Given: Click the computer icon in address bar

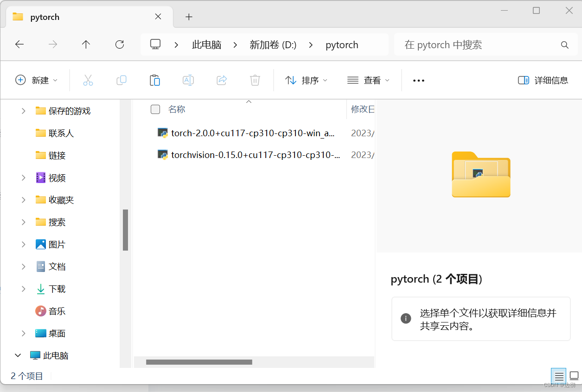Looking at the screenshot, I should (x=155, y=44).
